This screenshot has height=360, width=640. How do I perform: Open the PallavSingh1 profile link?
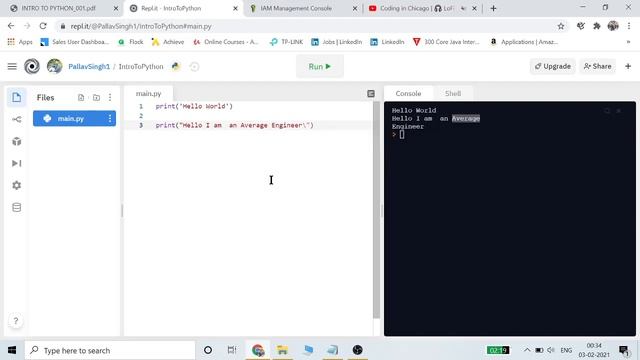tap(89, 67)
